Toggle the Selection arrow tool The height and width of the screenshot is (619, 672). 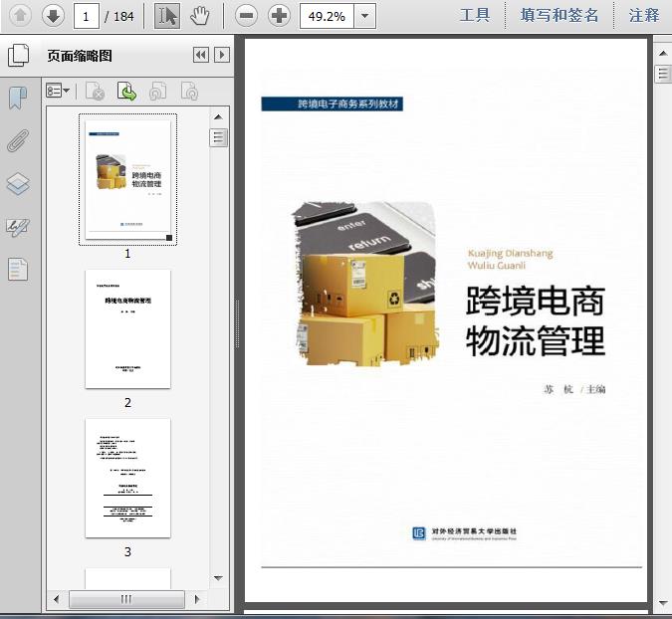tap(167, 15)
